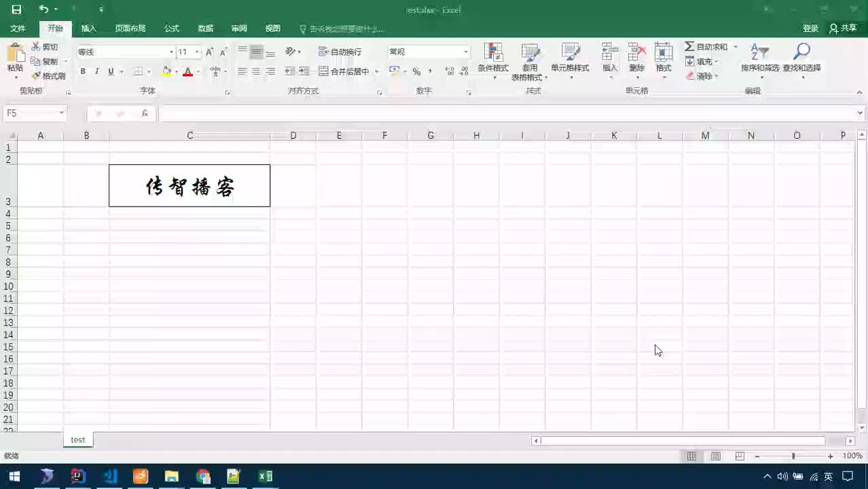
Task: Toggle wrap text (自动换行)
Action: click(340, 52)
